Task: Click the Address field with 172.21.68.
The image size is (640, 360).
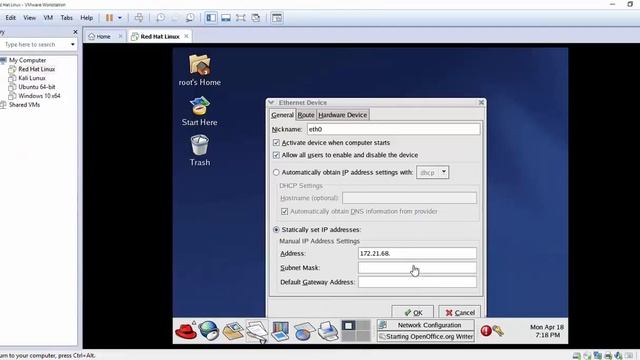Action: 417,253
